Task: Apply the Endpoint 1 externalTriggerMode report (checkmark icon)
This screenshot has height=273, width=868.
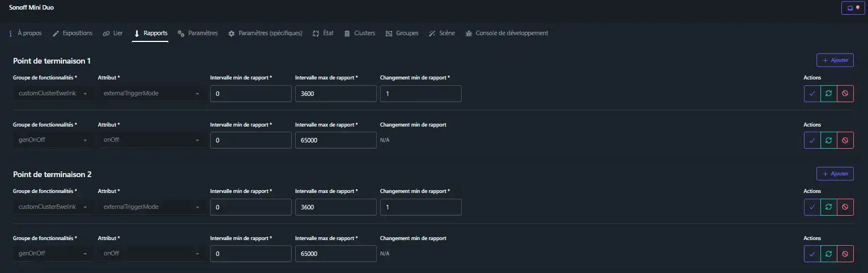Action: coord(812,94)
